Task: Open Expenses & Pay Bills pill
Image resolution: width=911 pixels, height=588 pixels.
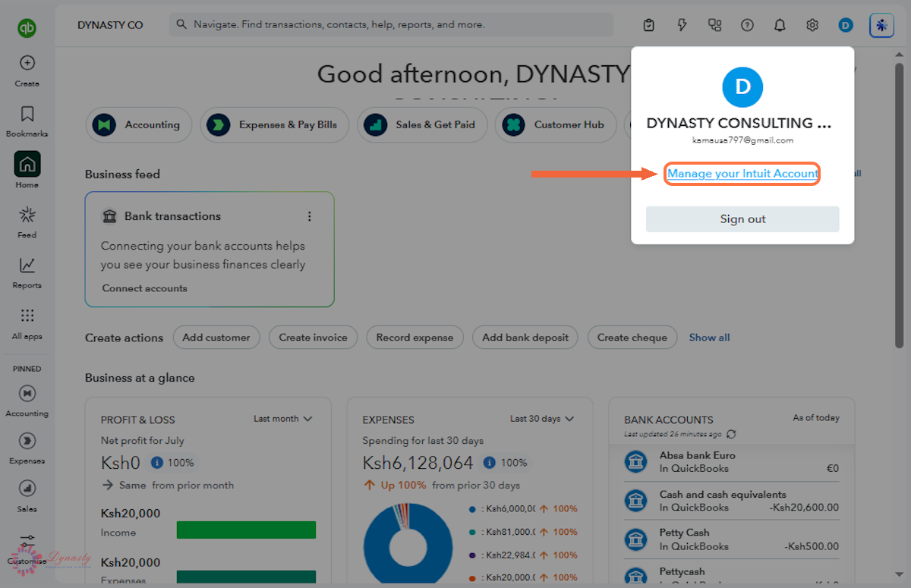Action: click(x=274, y=124)
